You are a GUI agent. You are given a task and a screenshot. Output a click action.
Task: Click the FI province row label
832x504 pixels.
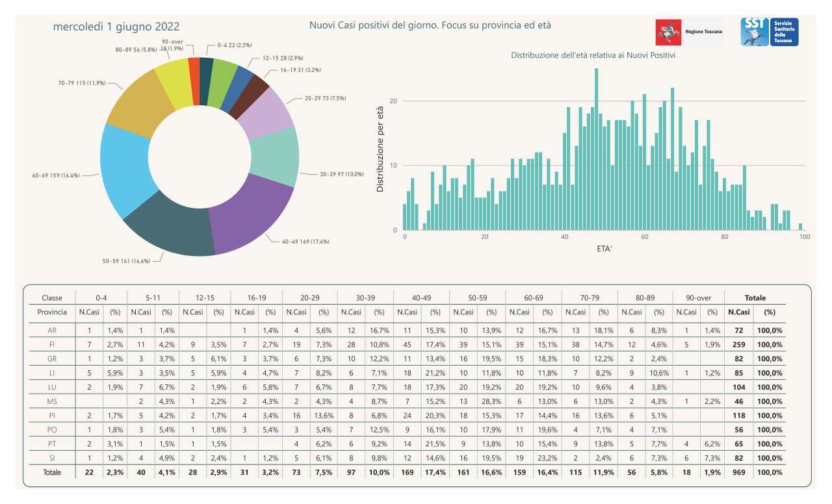(51, 344)
